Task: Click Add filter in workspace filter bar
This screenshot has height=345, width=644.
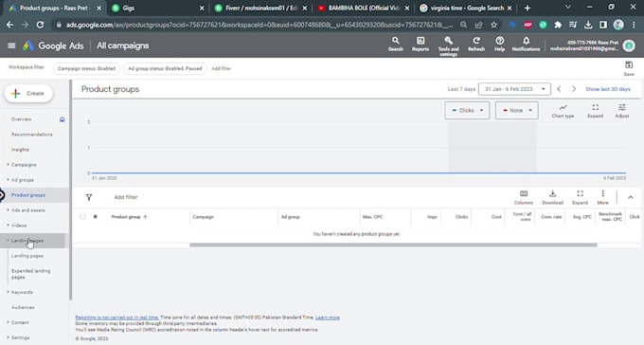Action: click(x=222, y=68)
